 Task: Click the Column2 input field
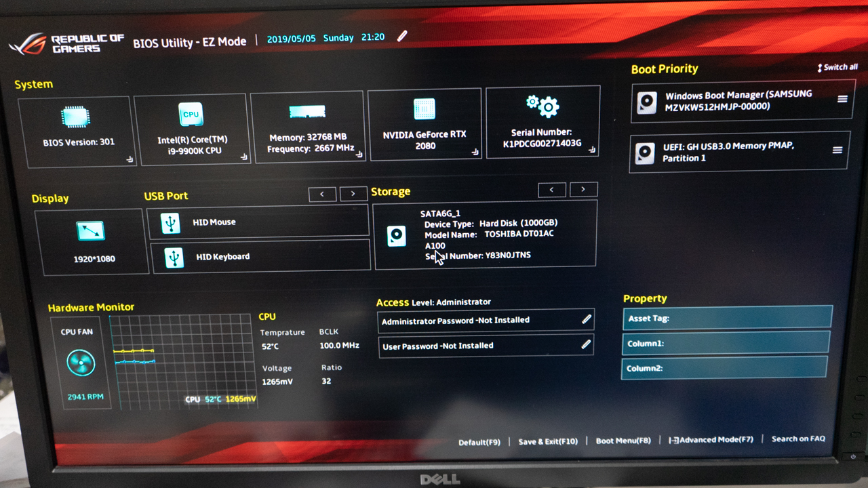click(724, 368)
